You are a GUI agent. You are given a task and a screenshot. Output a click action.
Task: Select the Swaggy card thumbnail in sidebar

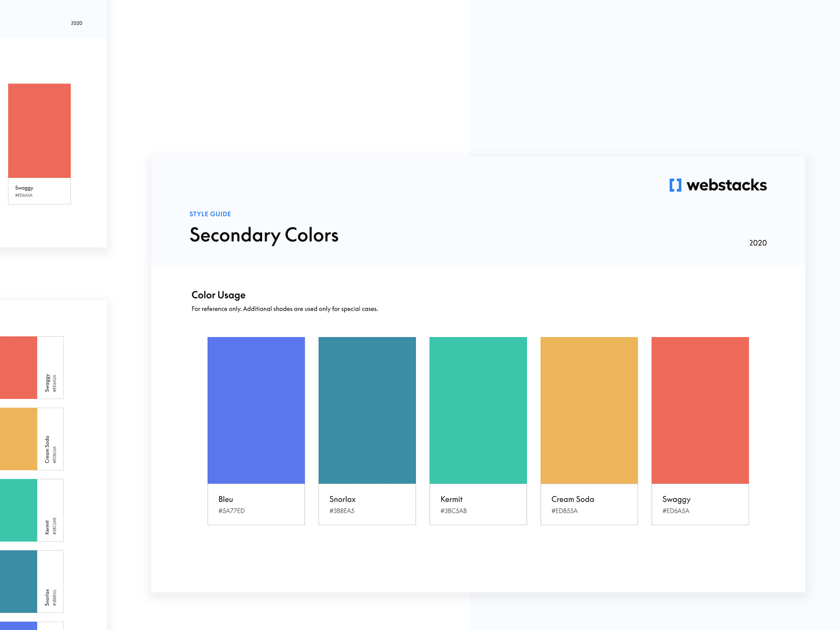coord(18,367)
